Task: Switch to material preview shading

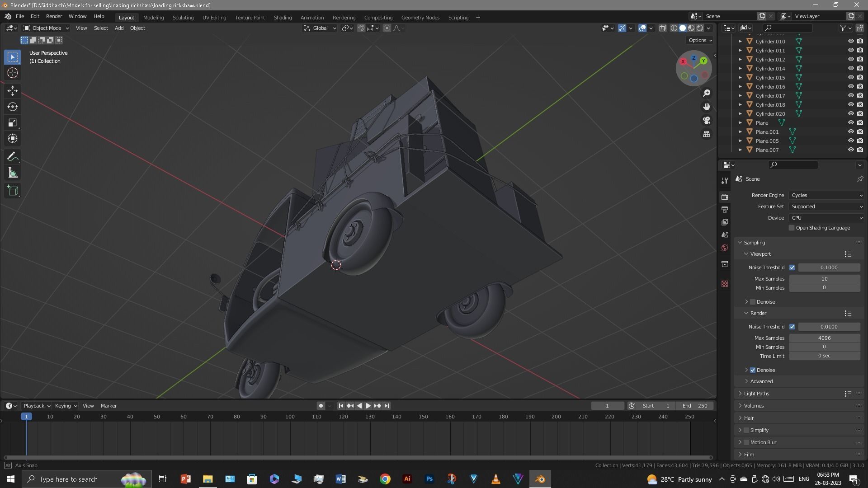Action: pyautogui.click(x=691, y=28)
